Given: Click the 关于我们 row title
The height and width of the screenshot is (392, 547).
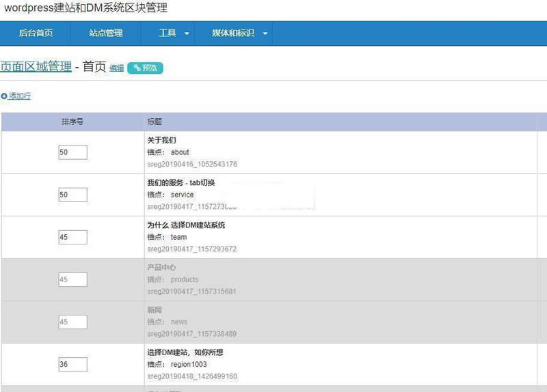Looking at the screenshot, I should click(161, 140).
